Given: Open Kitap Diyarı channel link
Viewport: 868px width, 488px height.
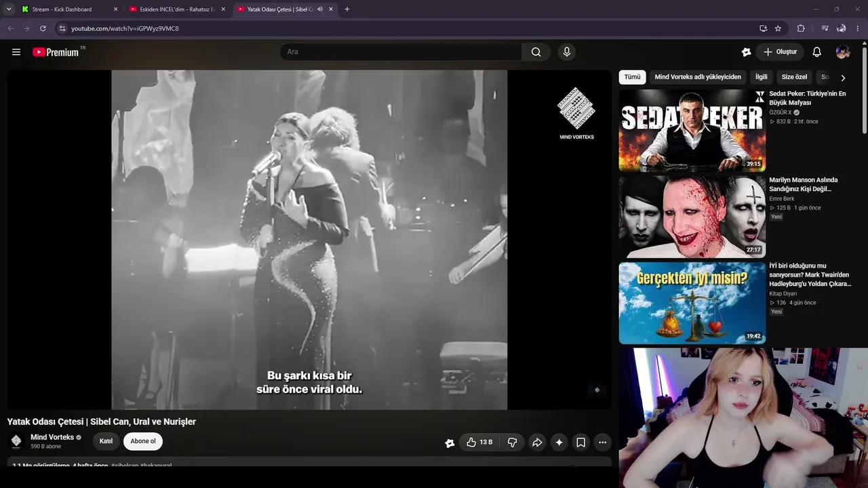Looking at the screenshot, I should coord(783,293).
